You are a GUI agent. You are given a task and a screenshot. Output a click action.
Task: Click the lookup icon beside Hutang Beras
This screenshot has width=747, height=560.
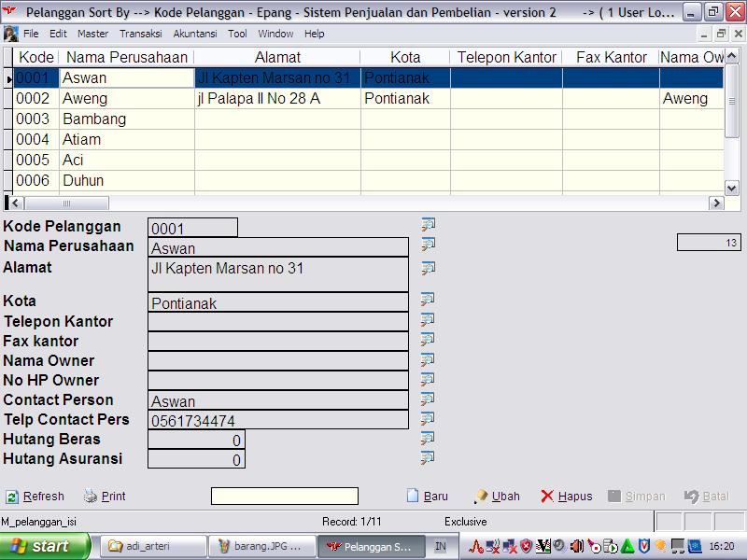[x=429, y=438]
